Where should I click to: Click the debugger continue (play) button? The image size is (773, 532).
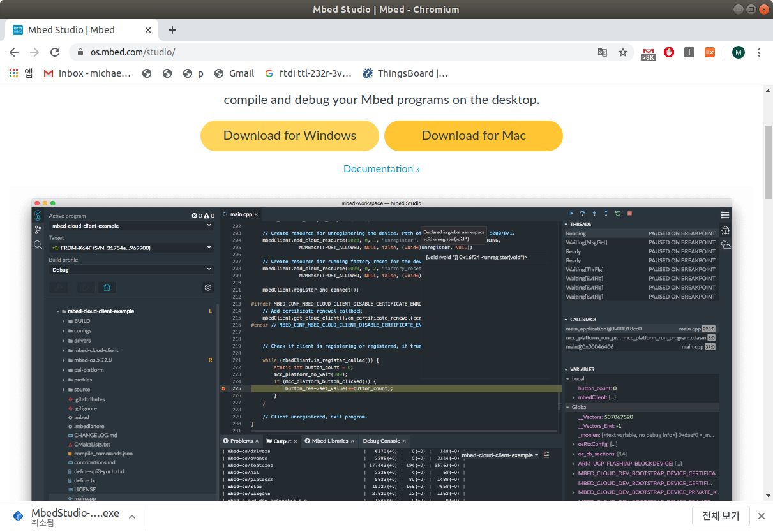(x=571, y=213)
